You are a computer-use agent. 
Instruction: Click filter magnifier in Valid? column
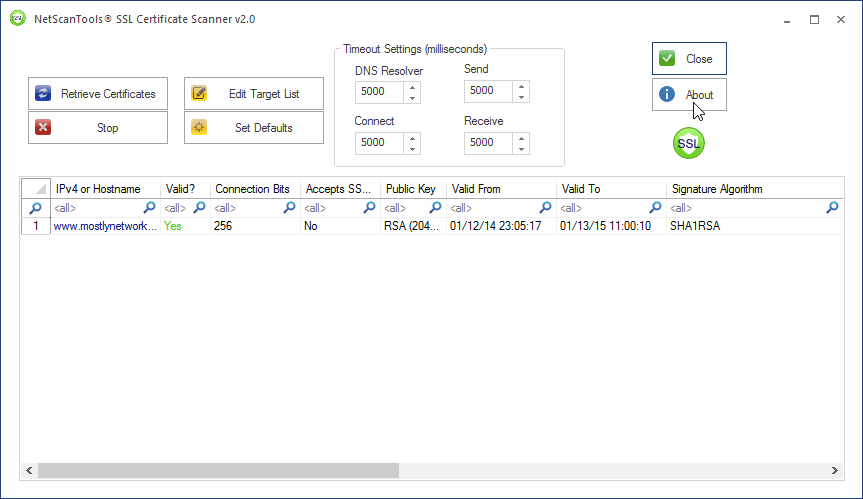tap(200, 207)
